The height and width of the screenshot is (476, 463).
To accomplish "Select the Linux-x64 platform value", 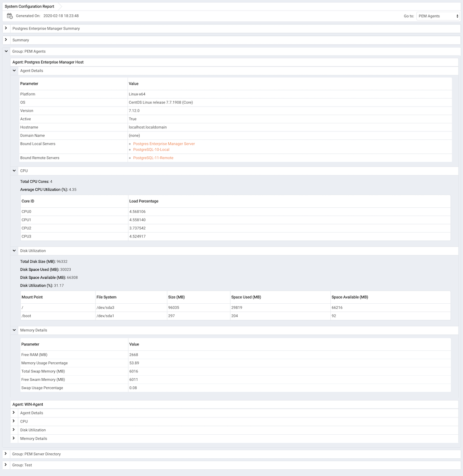I will click(x=137, y=94).
